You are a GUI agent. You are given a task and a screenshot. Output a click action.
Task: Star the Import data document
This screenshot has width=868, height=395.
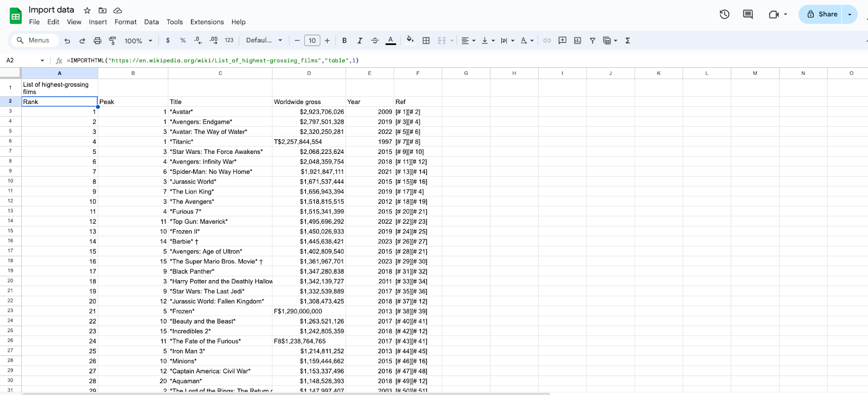[x=87, y=10]
